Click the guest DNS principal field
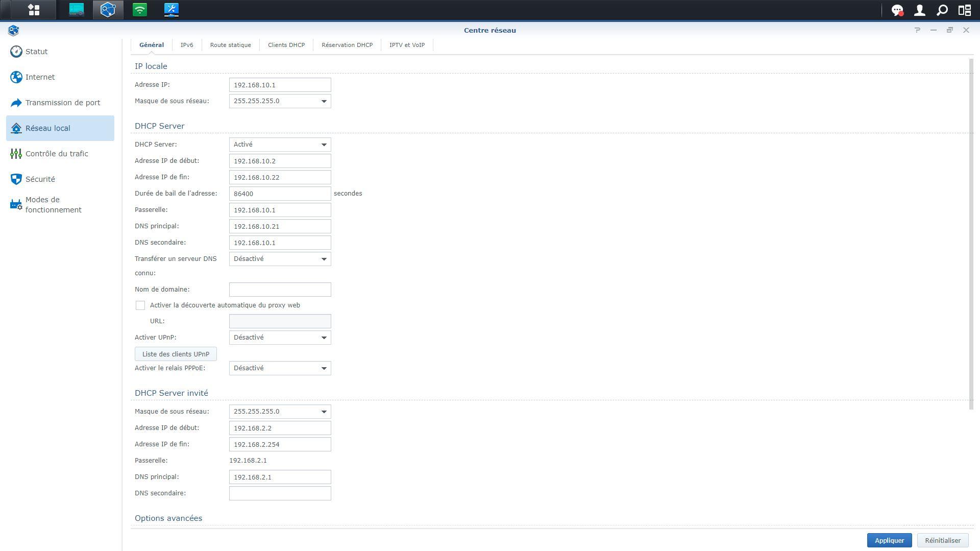This screenshot has height=551, width=980. click(x=280, y=477)
